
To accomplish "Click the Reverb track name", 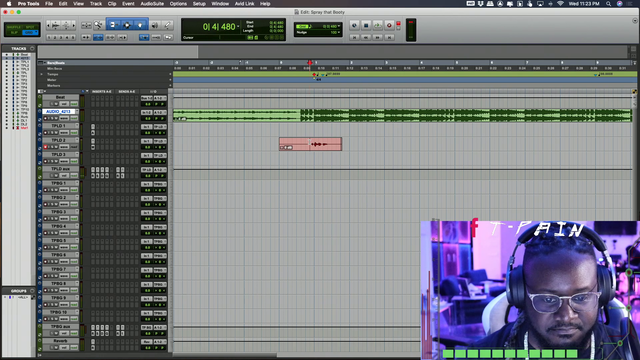I will 60,341.
